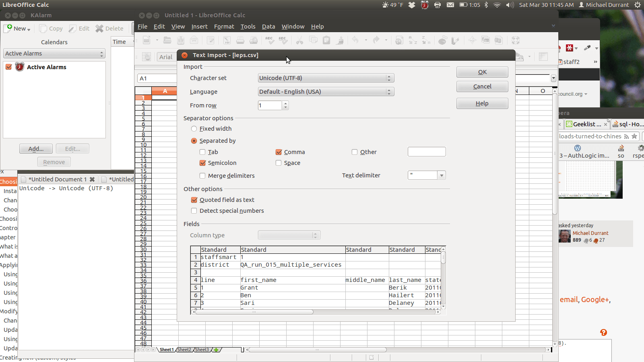
Task: Click the Paste clipboard toolbar icon
Action: pyautogui.click(x=326, y=40)
